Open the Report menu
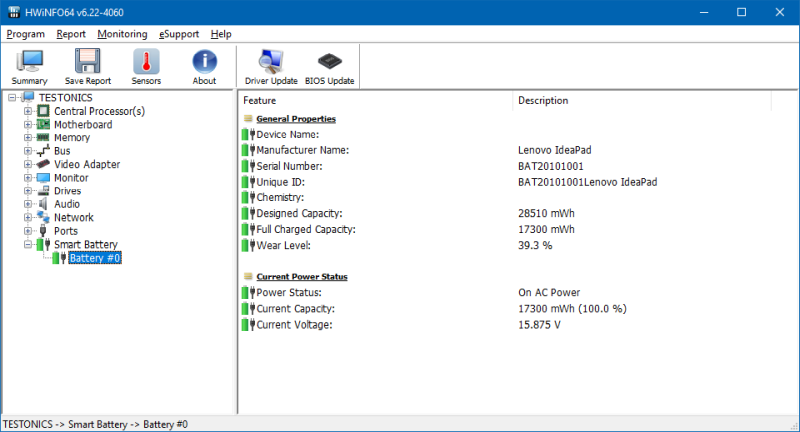The width and height of the screenshot is (800, 432). pos(71,34)
